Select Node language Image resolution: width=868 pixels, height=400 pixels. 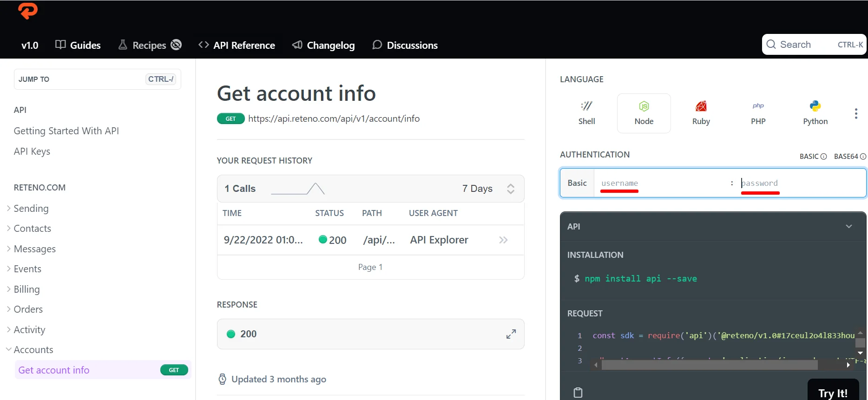click(x=644, y=113)
